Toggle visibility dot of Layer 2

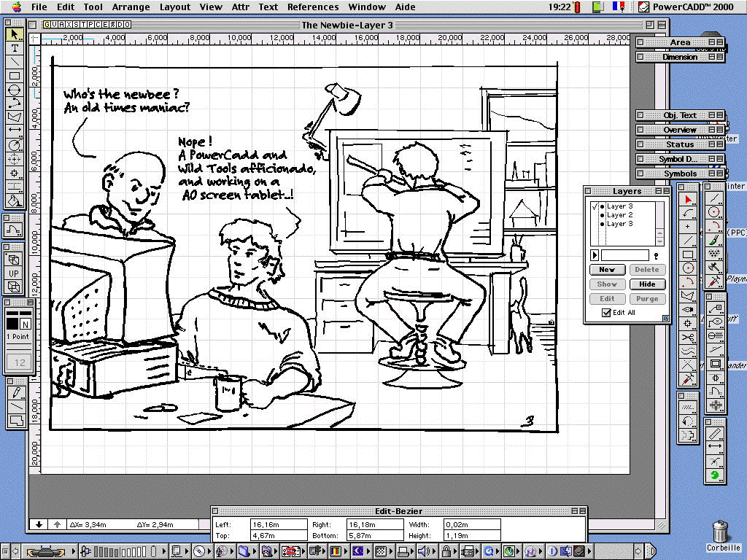tap(602, 215)
